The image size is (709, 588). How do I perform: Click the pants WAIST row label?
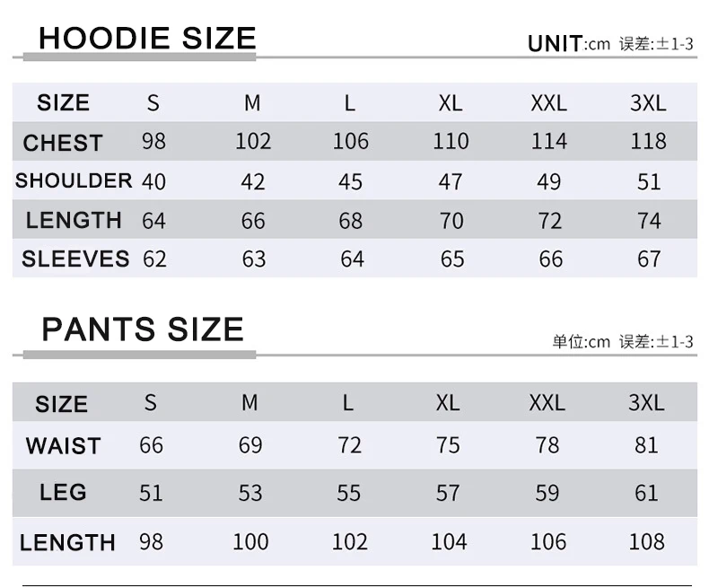63,445
